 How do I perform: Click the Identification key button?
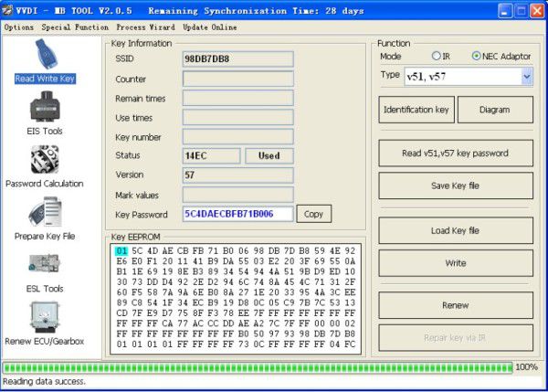(416, 110)
